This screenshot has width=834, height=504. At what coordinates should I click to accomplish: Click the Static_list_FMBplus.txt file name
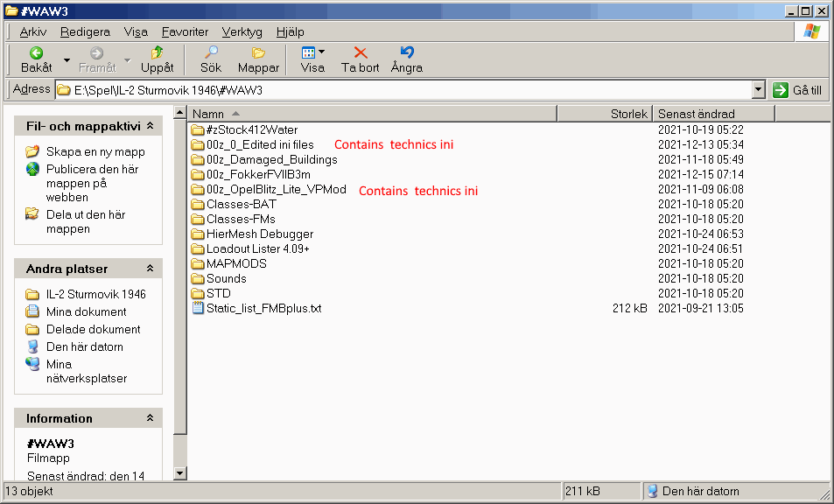263,308
